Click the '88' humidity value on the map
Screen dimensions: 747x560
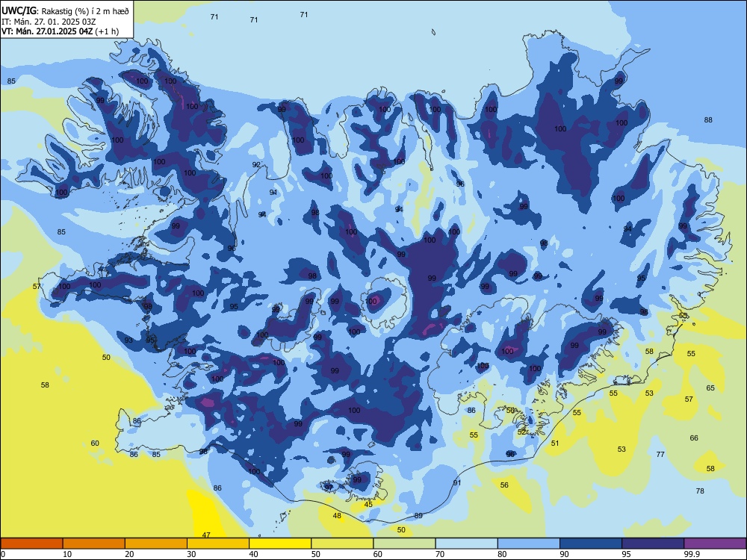708,120
